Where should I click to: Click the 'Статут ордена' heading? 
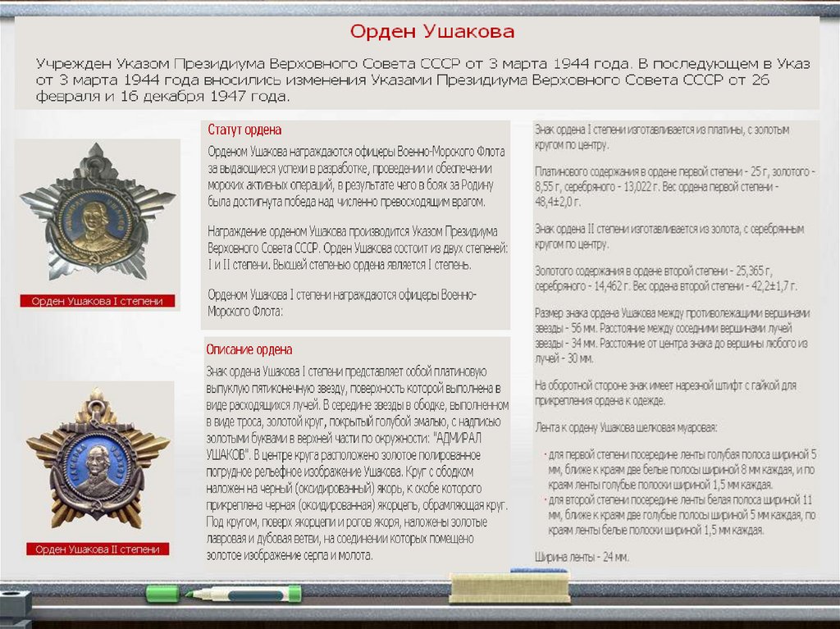tap(244, 130)
